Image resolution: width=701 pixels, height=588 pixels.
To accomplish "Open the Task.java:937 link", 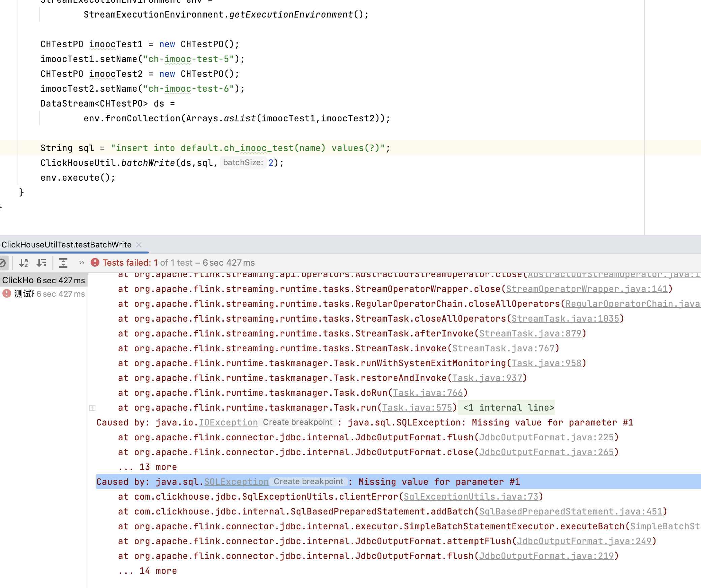I will pyautogui.click(x=487, y=378).
